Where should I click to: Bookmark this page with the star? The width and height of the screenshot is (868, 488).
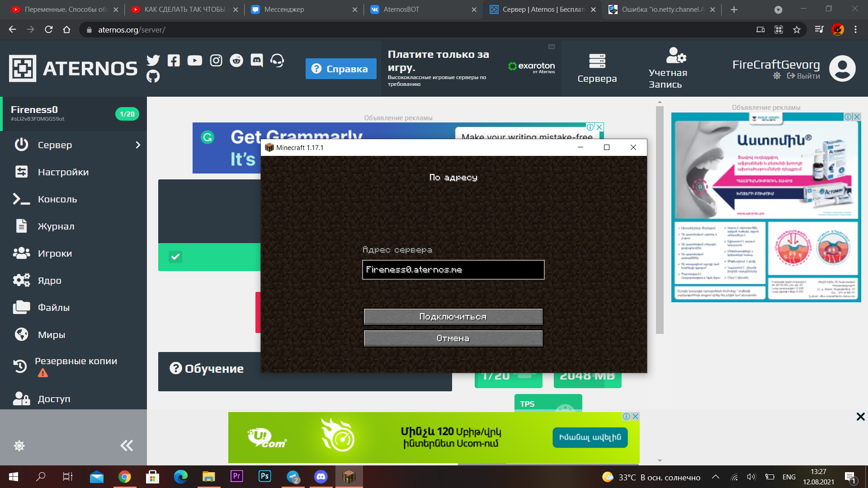pyautogui.click(x=797, y=29)
